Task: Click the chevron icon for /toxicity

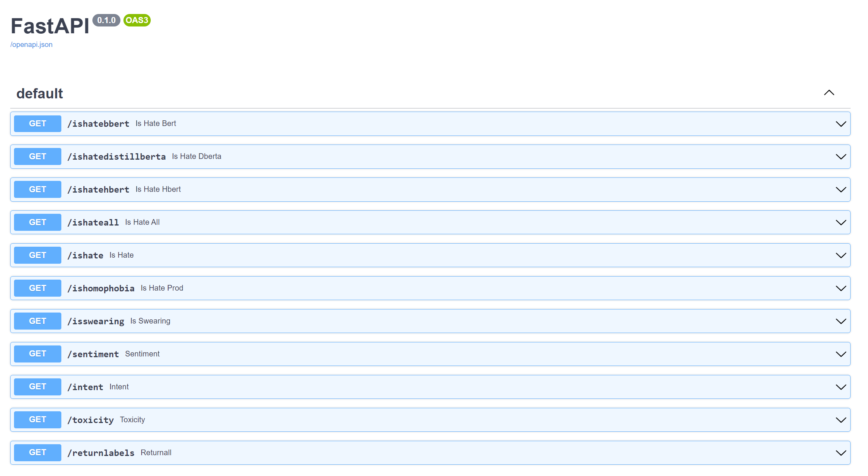Action: (x=841, y=420)
